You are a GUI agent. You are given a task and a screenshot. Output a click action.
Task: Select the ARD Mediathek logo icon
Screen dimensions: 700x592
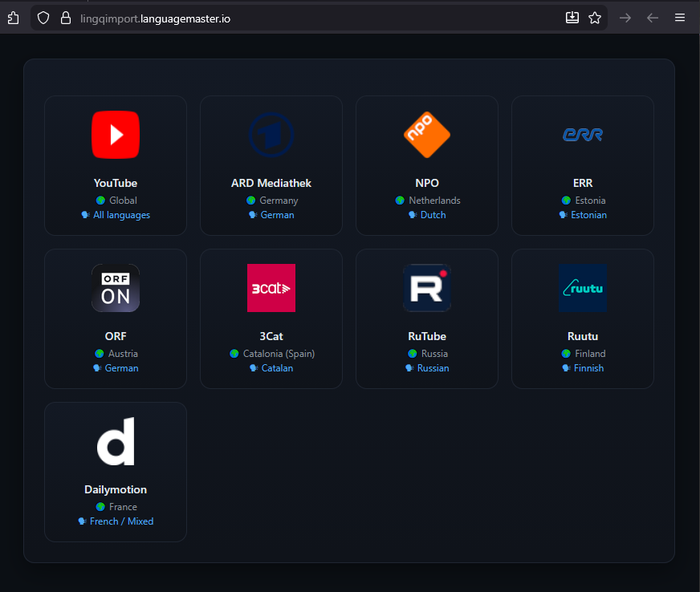(271, 135)
